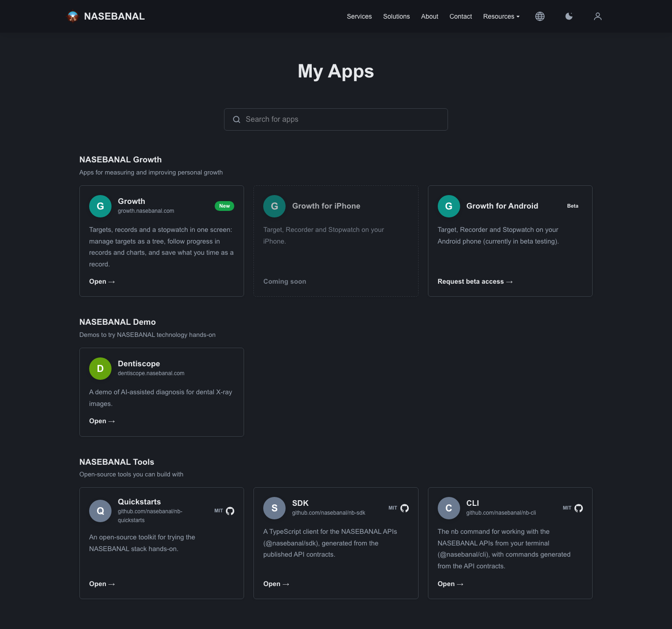This screenshot has height=629, width=672.
Task: Open GitHub icon on CLI card
Action: 579,508
